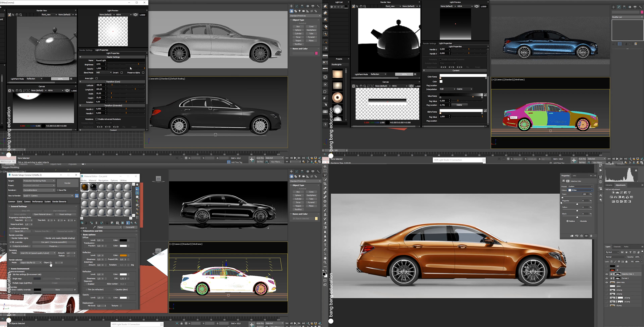Delete the adjustment with Properties trash icon
The height and width of the screenshot is (327, 644).
(x=591, y=236)
